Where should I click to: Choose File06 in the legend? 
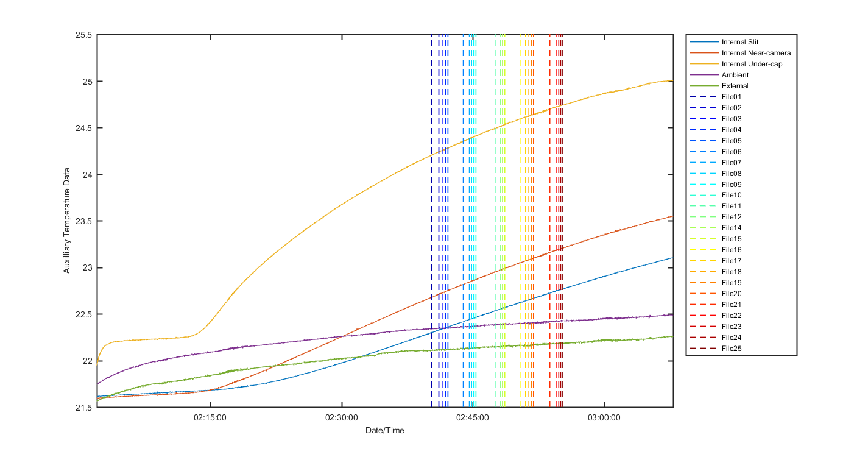tap(732, 152)
